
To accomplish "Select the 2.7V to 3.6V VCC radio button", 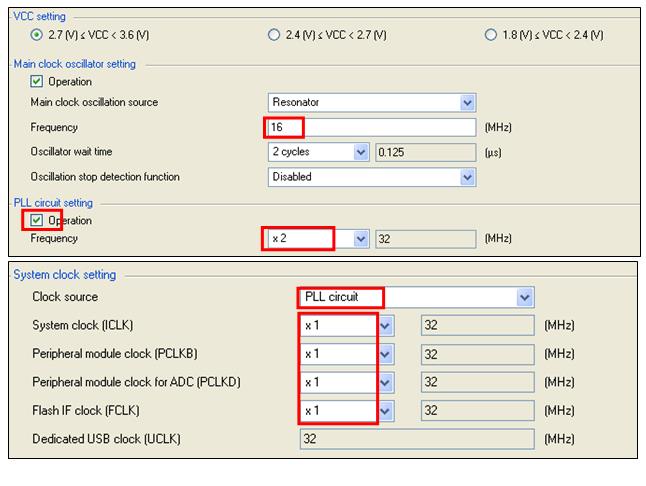I will 38,35.
